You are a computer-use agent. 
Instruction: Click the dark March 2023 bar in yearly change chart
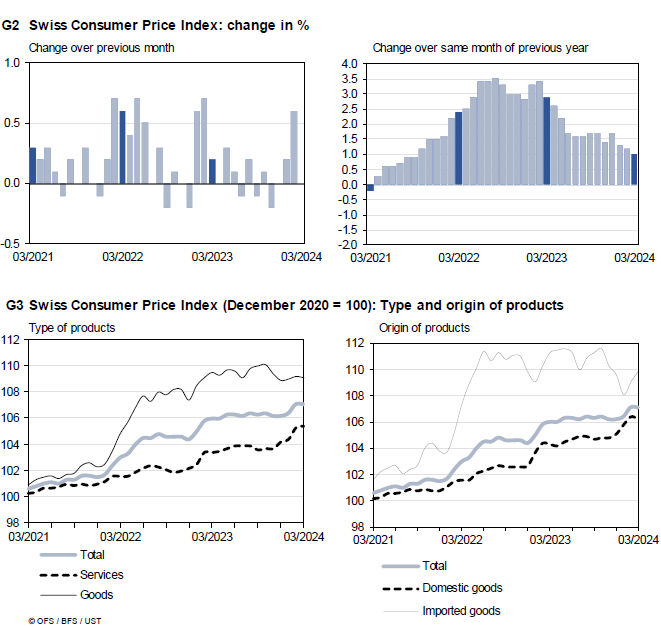click(547, 140)
